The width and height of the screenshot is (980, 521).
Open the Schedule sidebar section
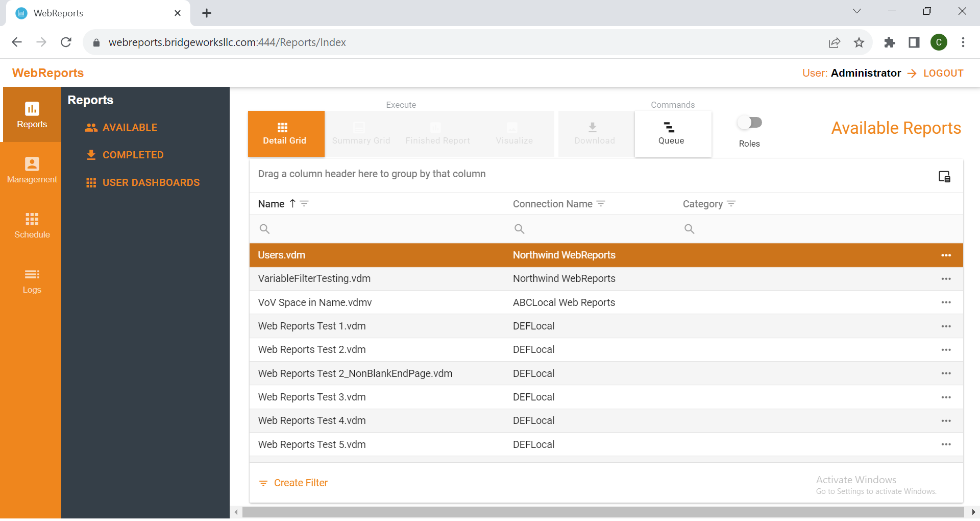(x=32, y=225)
